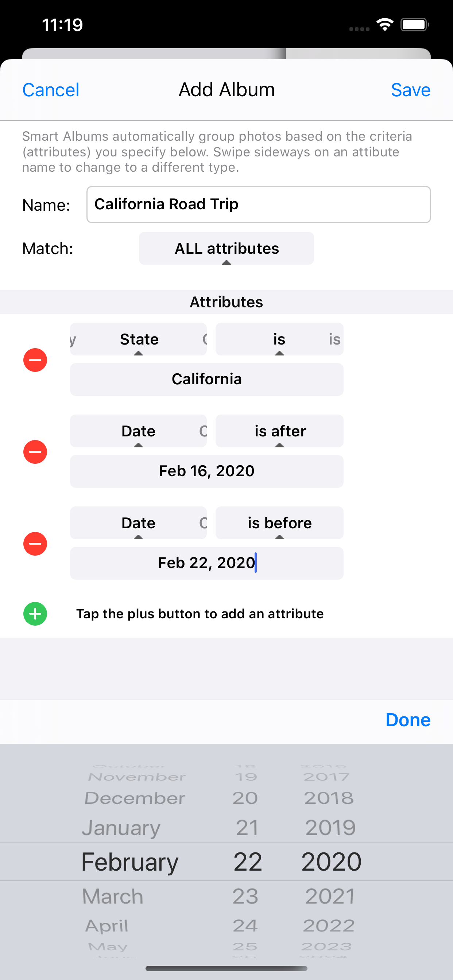Image resolution: width=453 pixels, height=980 pixels.
Task: Change the 'is before' comparison picker
Action: [x=279, y=522]
